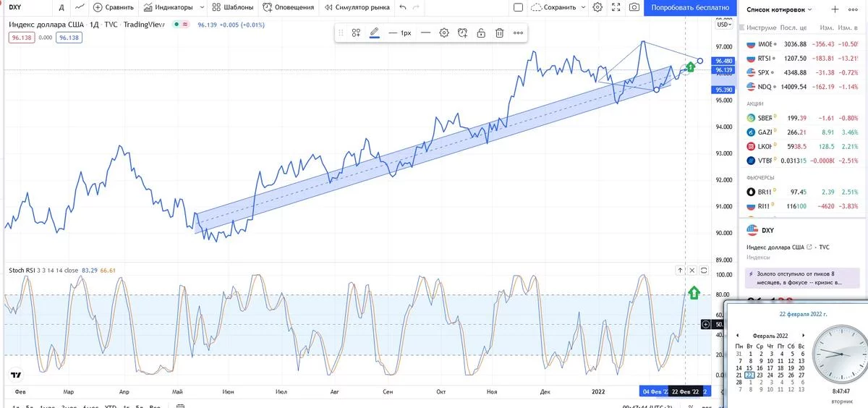This screenshot has width=868, height=408.
Task: Select the SBER stock row
Action: pyautogui.click(x=803, y=118)
